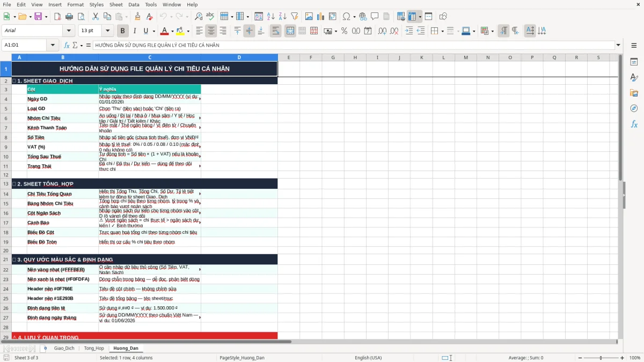Screen dimensions: 644x362
Task: Adjust the zoom slider in status bar
Action: tap(601, 358)
